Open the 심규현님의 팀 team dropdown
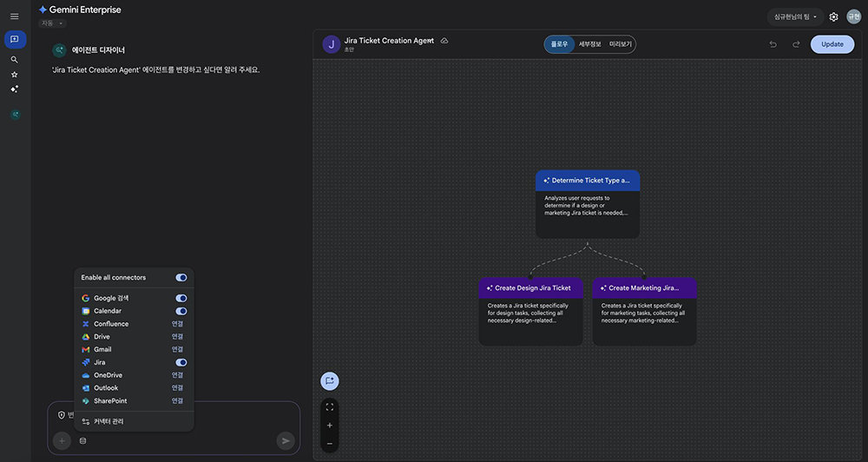The width and height of the screenshot is (868, 462). [795, 16]
